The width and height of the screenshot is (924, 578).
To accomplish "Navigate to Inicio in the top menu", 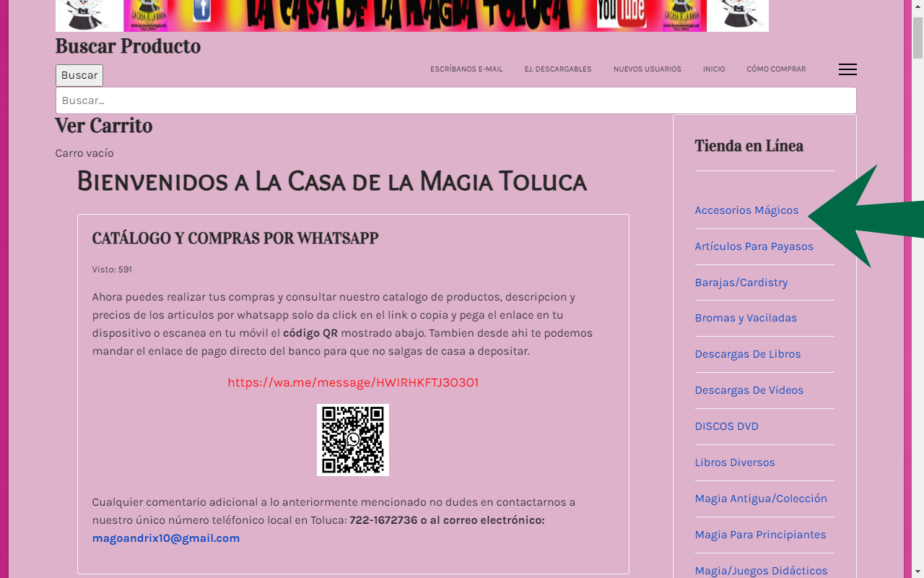I will click(x=714, y=69).
